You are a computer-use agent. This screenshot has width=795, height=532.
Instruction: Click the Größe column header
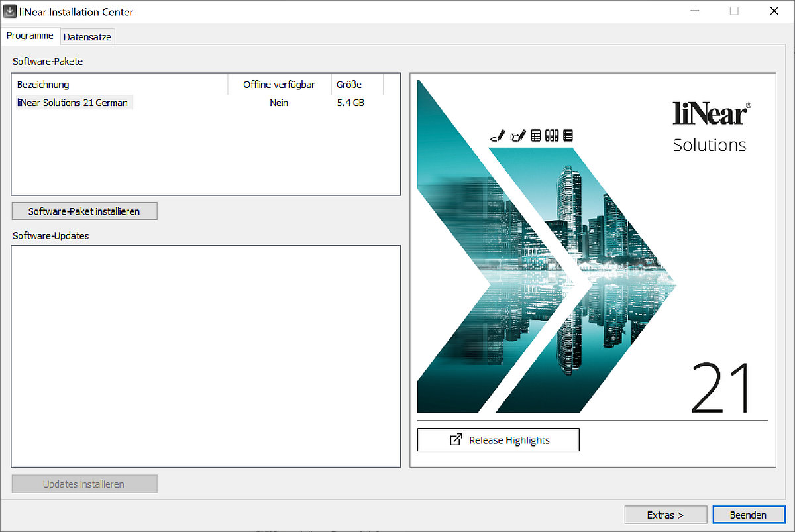(x=357, y=85)
